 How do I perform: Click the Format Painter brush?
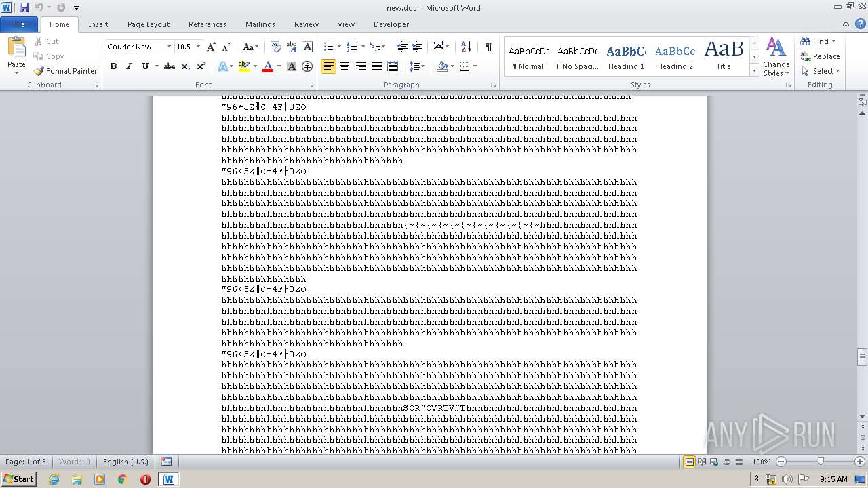point(39,71)
